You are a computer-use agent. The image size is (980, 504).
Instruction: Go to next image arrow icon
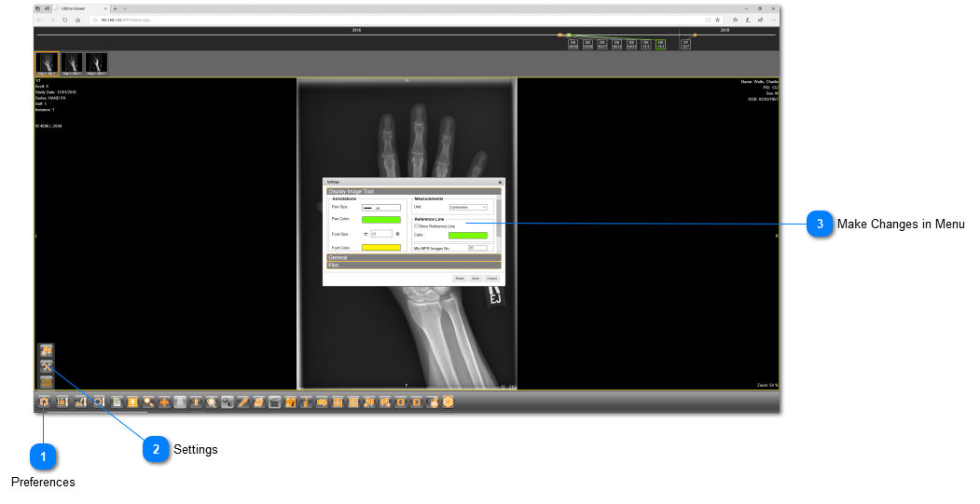click(x=416, y=402)
